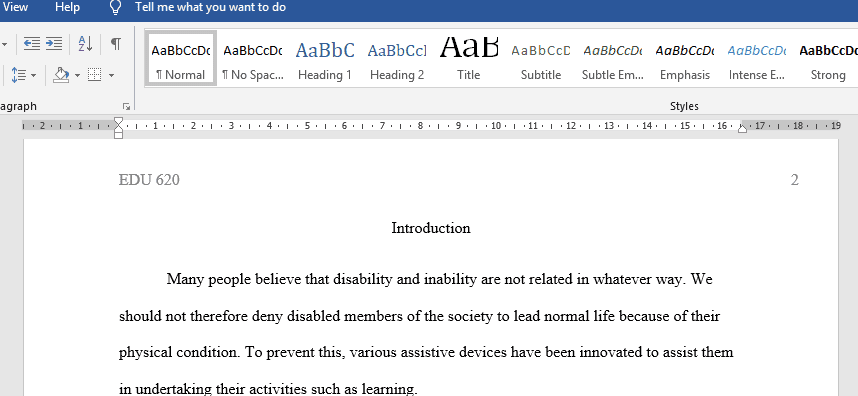858x396 pixels.
Task: Click the Decrease Indent icon
Action: (32, 44)
